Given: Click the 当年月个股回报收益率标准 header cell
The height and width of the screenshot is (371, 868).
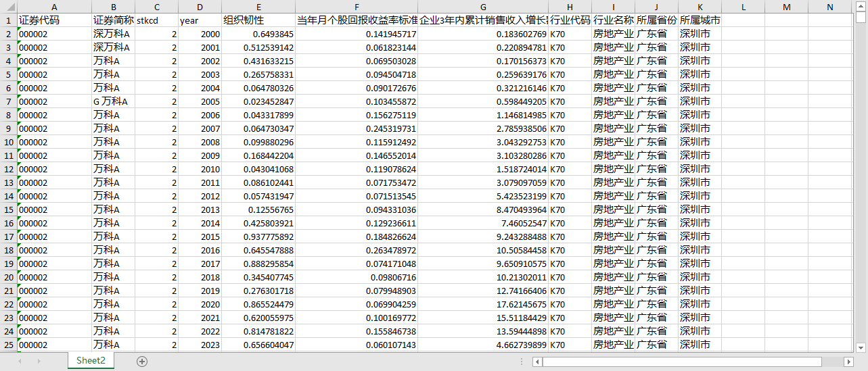Looking at the screenshot, I should pyautogui.click(x=357, y=20).
